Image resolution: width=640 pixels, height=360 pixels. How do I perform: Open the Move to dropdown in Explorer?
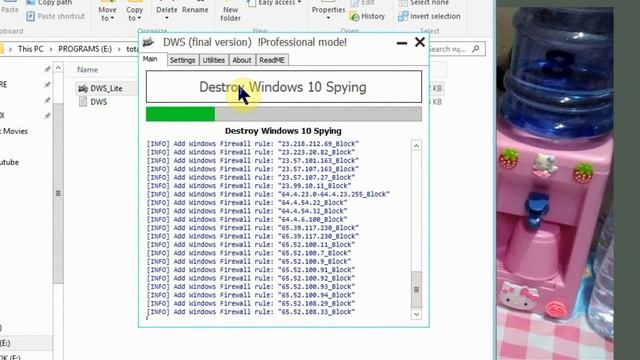(x=107, y=13)
